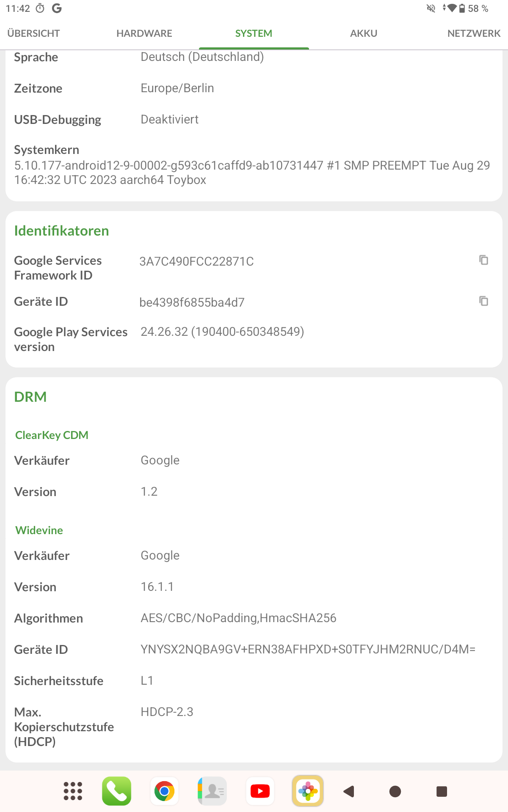Switch to the ÜBERSICHT tab
Viewport: 508px width, 812px height.
point(33,33)
